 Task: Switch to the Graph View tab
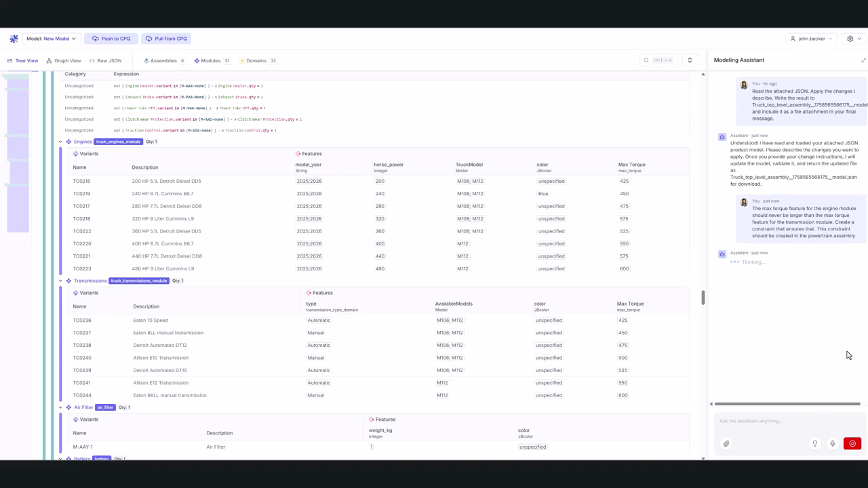coord(63,60)
